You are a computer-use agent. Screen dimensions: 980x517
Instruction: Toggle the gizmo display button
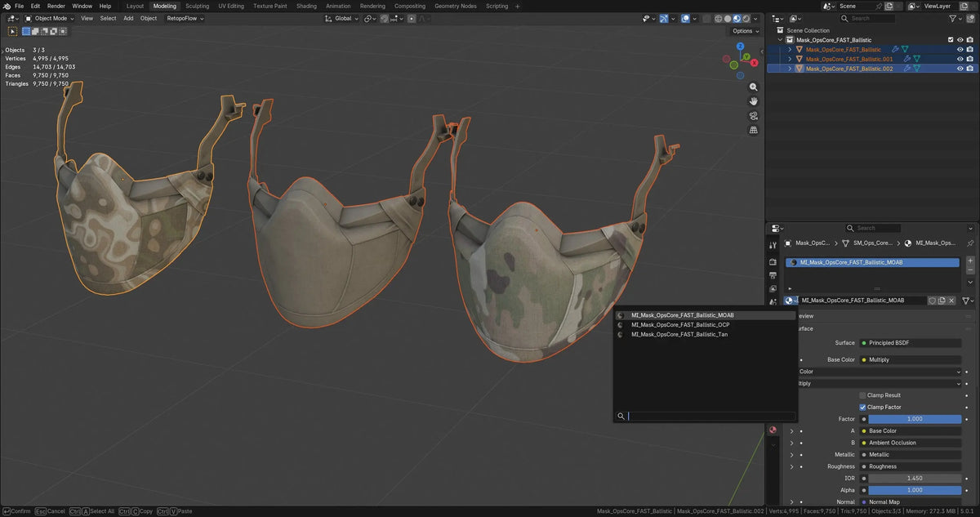point(664,18)
